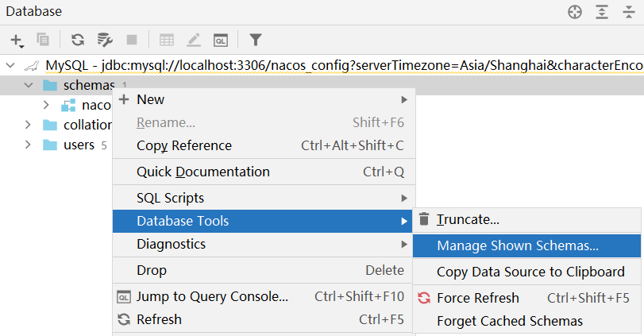Click the nacos schema icon

[x=68, y=106]
